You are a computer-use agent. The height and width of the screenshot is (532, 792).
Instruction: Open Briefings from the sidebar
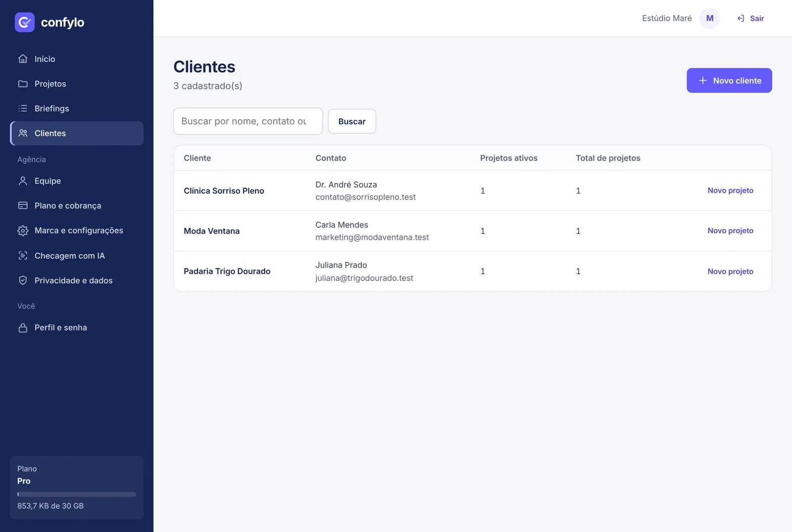77,108
